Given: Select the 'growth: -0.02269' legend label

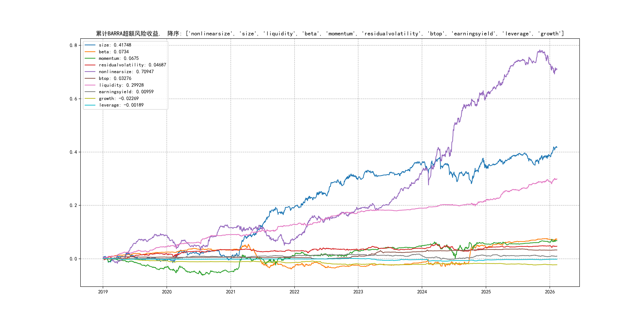Looking at the screenshot, I should tap(118, 99).
